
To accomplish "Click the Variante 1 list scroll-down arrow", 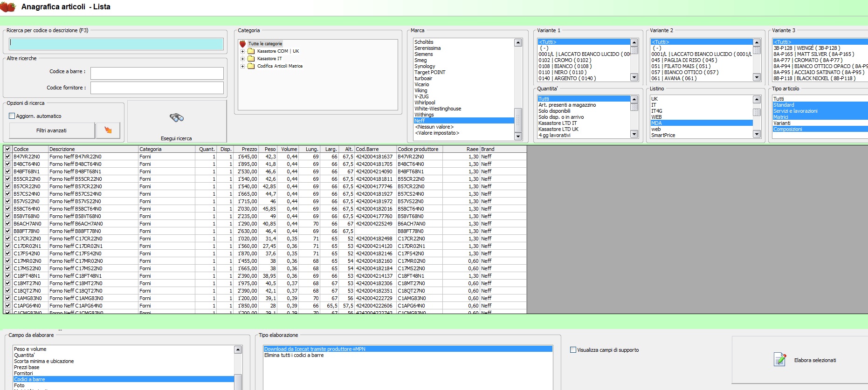I will (x=634, y=77).
